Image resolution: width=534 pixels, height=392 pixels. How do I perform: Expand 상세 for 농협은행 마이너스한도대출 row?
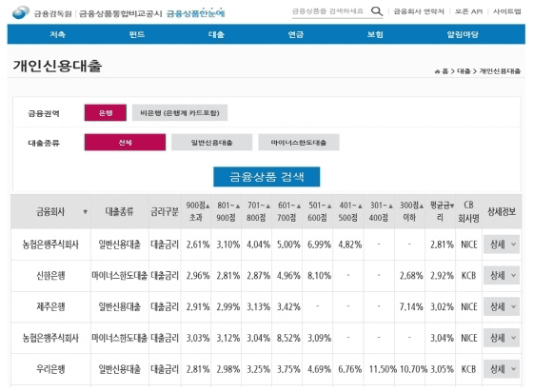(502, 338)
